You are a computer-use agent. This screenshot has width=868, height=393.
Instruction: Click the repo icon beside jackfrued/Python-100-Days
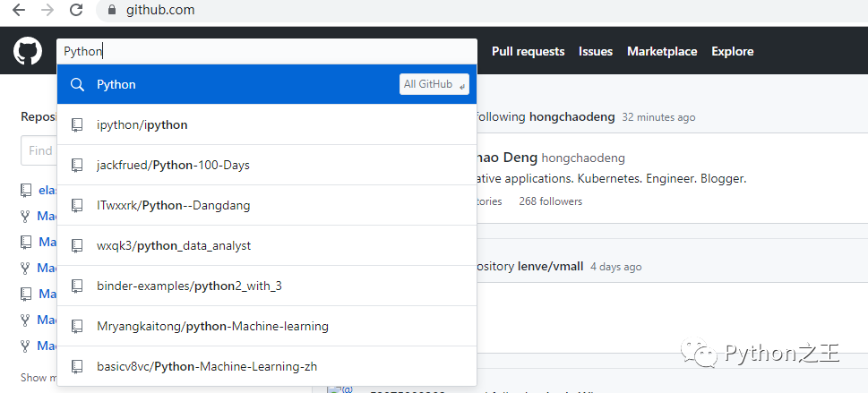pyautogui.click(x=77, y=165)
